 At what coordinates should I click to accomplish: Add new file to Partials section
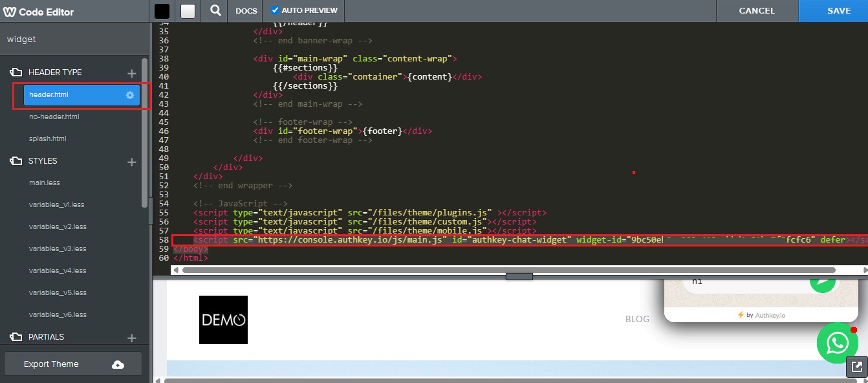[x=132, y=338]
